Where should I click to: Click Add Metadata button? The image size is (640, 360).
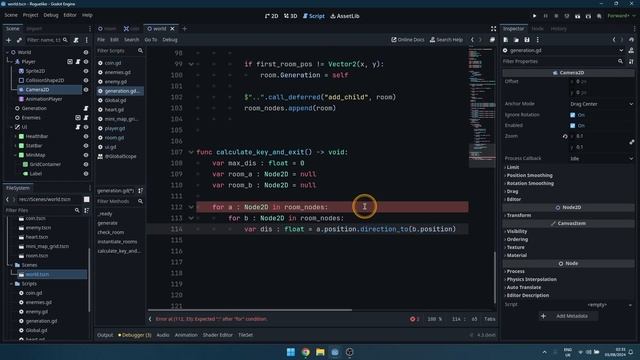pos(567,316)
